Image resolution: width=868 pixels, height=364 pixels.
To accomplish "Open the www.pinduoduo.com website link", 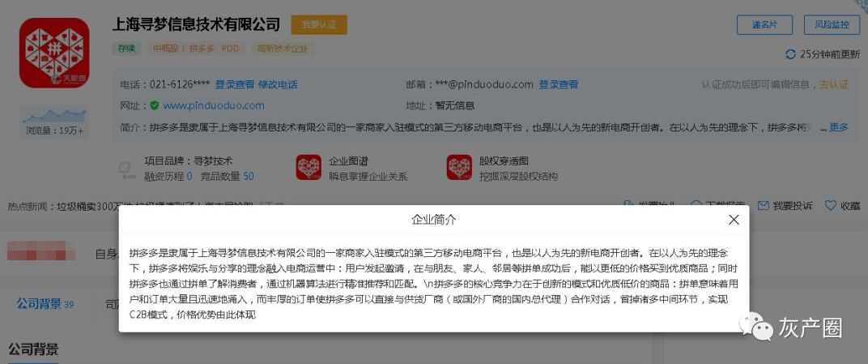I will 214,105.
